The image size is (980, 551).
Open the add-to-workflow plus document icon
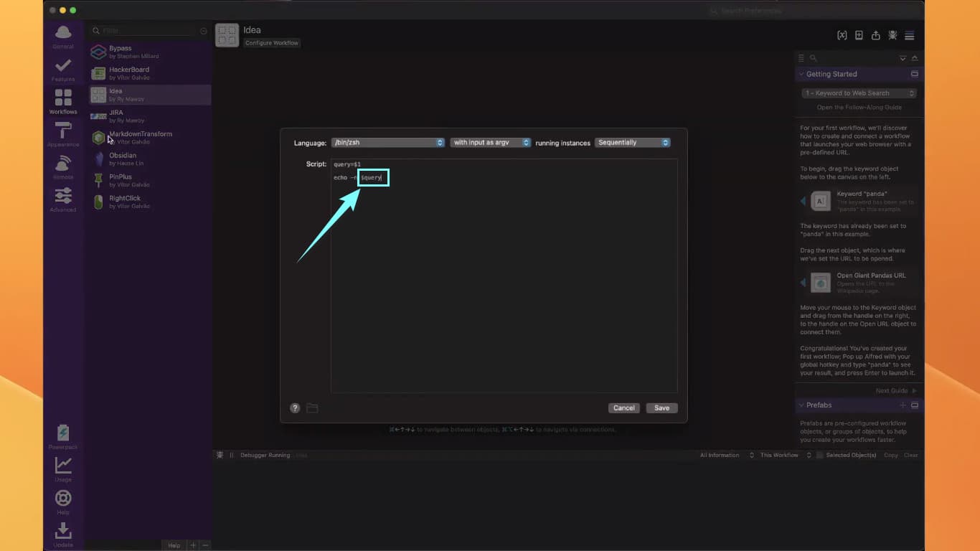(859, 36)
